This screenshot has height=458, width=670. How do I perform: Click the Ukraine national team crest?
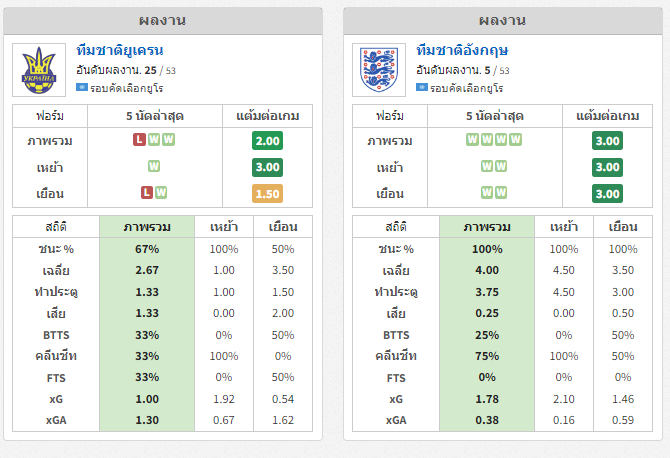point(39,70)
